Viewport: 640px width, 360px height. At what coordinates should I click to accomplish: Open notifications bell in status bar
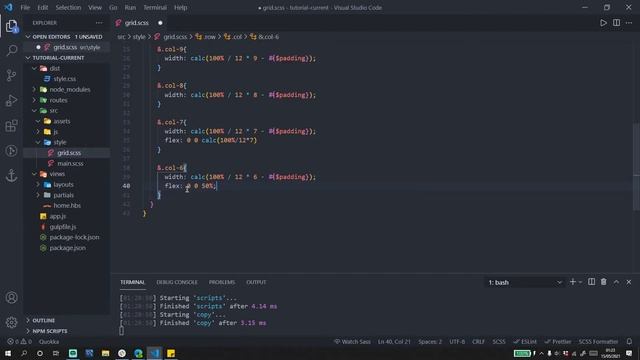pos(629,342)
